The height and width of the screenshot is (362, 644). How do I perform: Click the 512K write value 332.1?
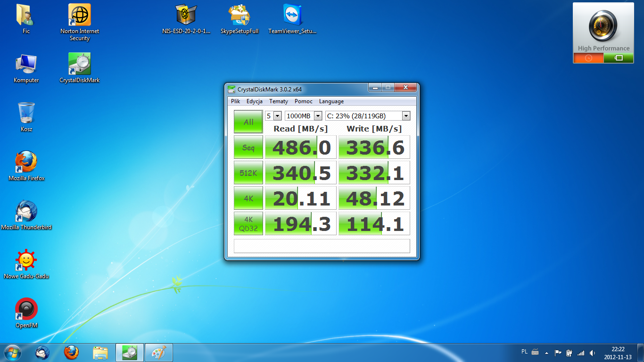click(374, 173)
